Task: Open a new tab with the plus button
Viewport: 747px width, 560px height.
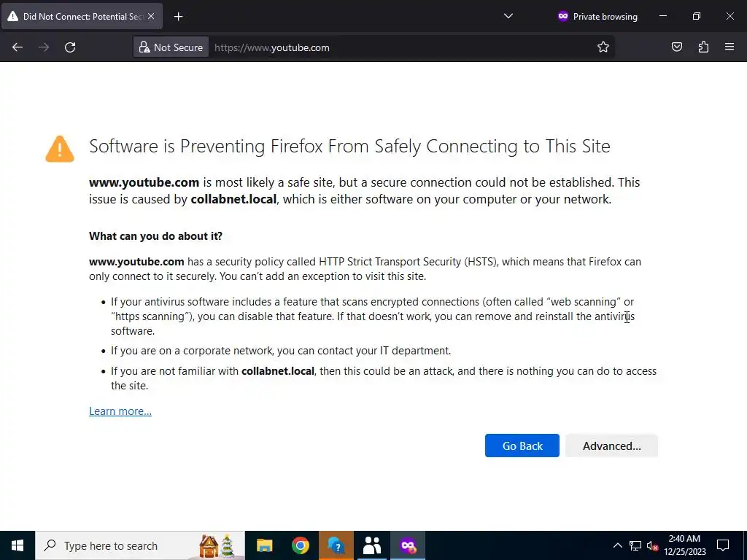Action: tap(178, 16)
